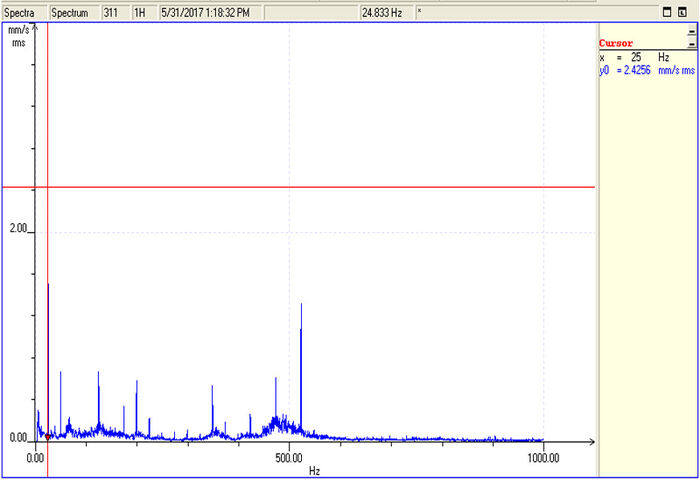700x480 pixels.
Task: Select the Spectra header field
Action: pyautogui.click(x=24, y=13)
